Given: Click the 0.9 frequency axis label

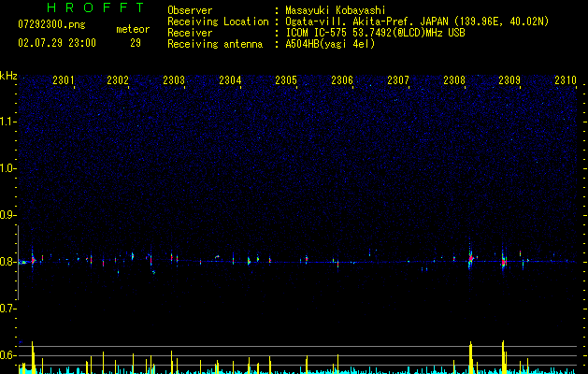Looking at the screenshot, I should [x=7, y=215].
